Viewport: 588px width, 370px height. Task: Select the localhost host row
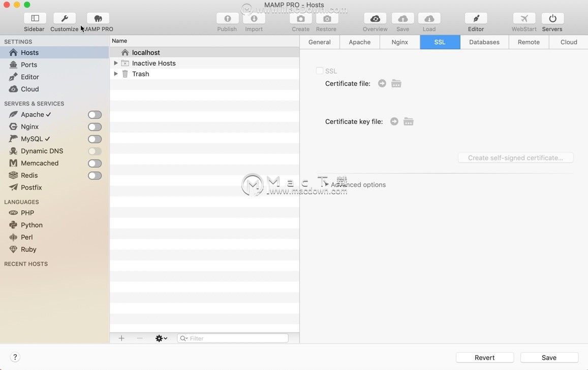pyautogui.click(x=205, y=52)
